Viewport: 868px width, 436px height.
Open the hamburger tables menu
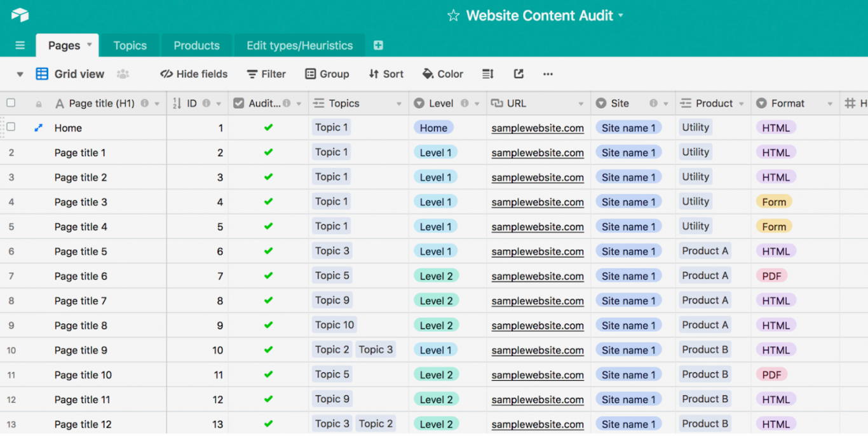coord(20,45)
